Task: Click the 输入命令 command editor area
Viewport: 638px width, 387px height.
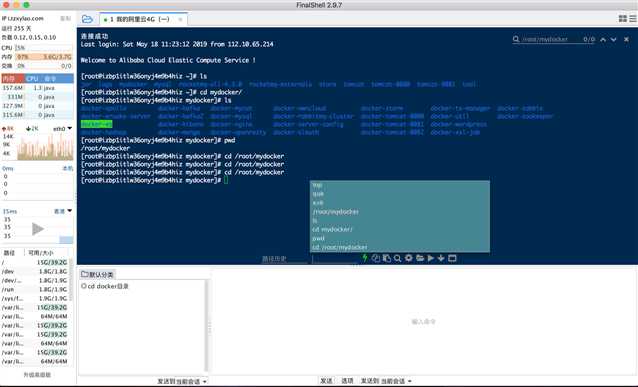Action: pyautogui.click(x=424, y=321)
